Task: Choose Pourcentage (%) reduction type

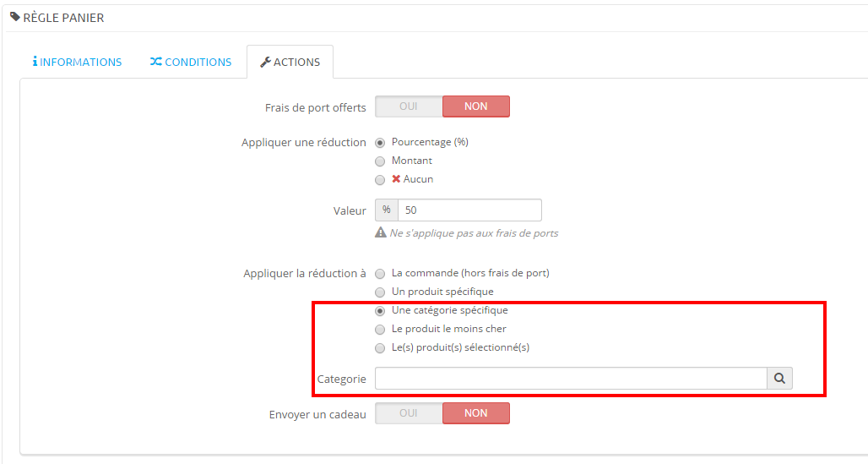Action: pos(380,142)
